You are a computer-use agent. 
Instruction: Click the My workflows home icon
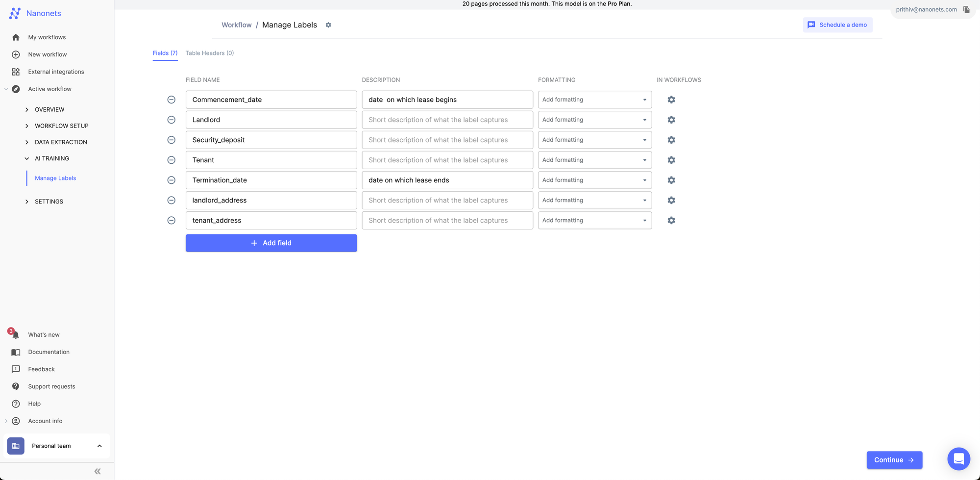pos(15,37)
